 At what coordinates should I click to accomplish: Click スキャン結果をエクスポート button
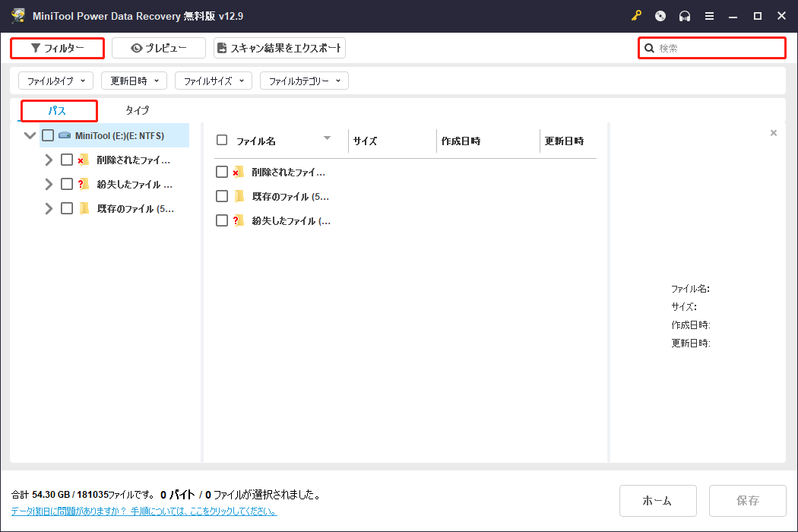coord(280,48)
